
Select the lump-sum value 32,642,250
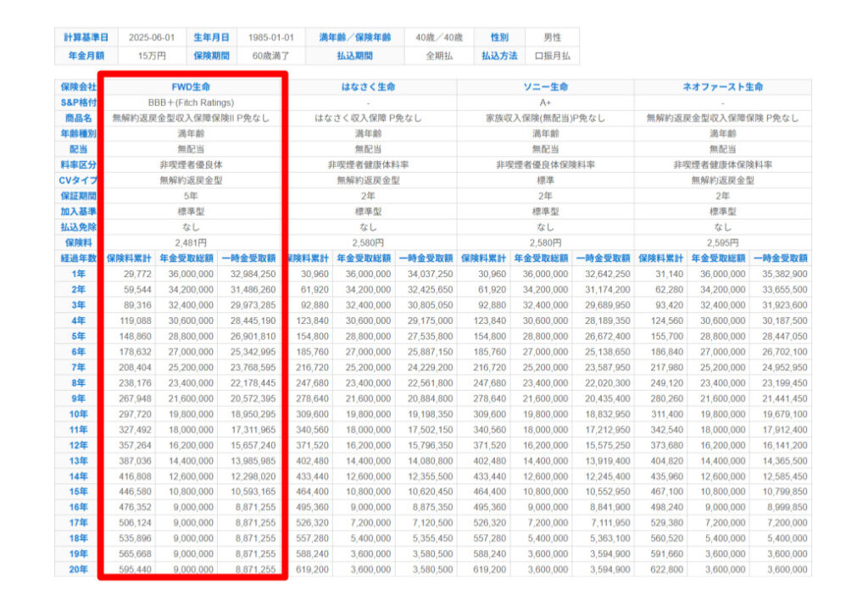pyautogui.click(x=607, y=274)
